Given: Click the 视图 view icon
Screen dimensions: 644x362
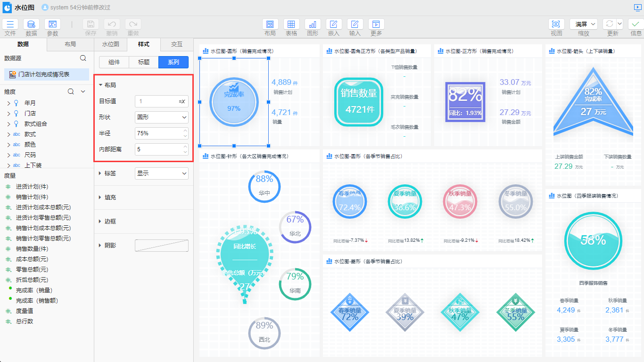Looking at the screenshot, I should 556,25.
